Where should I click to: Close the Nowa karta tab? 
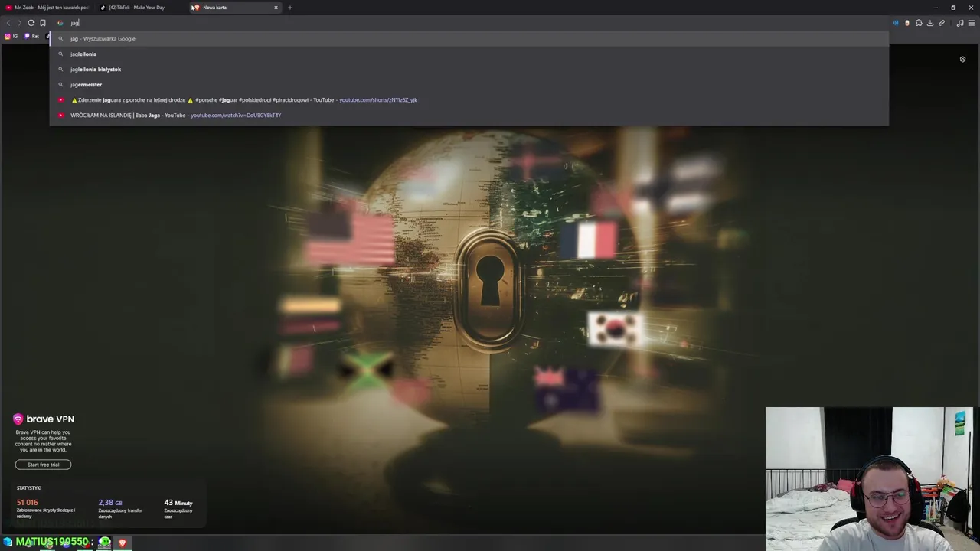click(276, 8)
